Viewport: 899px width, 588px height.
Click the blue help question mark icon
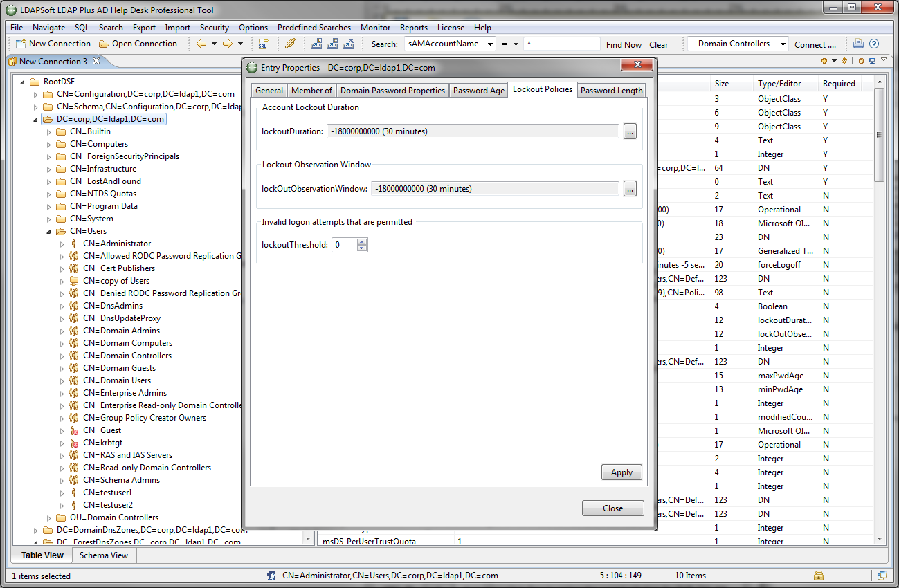[874, 44]
